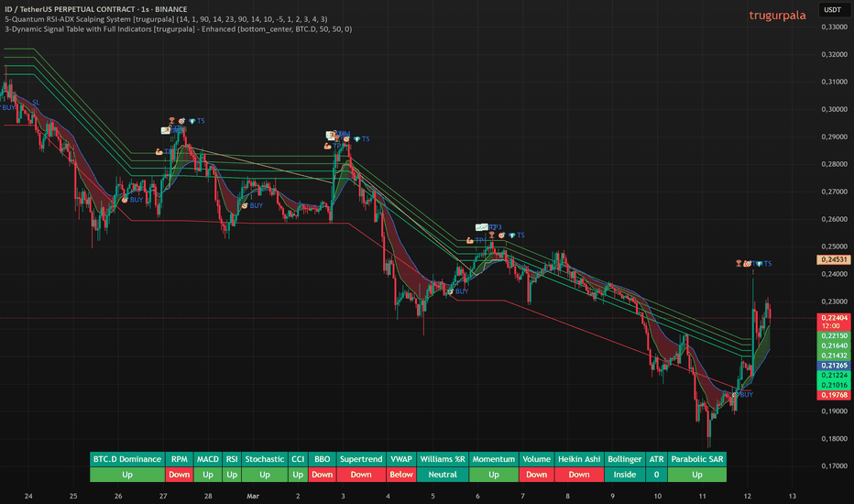Image resolution: width=854 pixels, height=504 pixels.
Task: Click the SL label near the chart's left edge
Action: click(x=36, y=103)
